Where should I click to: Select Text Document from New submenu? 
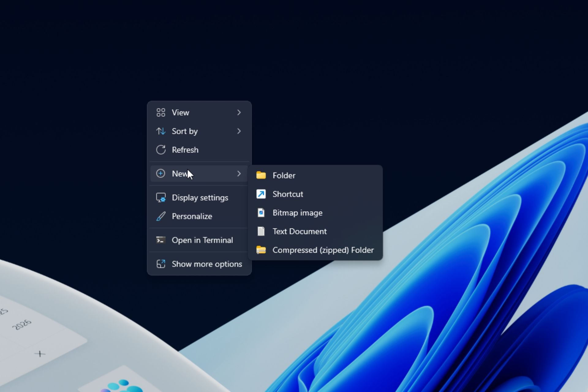(299, 231)
